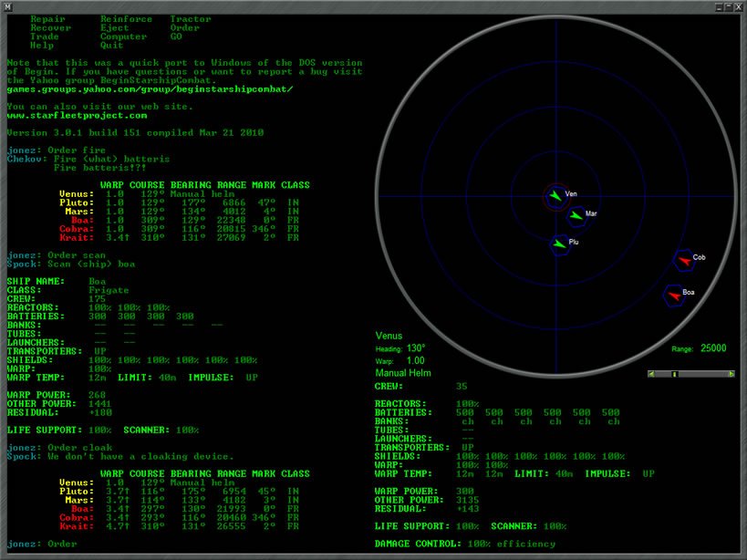
Task: Choose the Repair command
Action: click(47, 19)
